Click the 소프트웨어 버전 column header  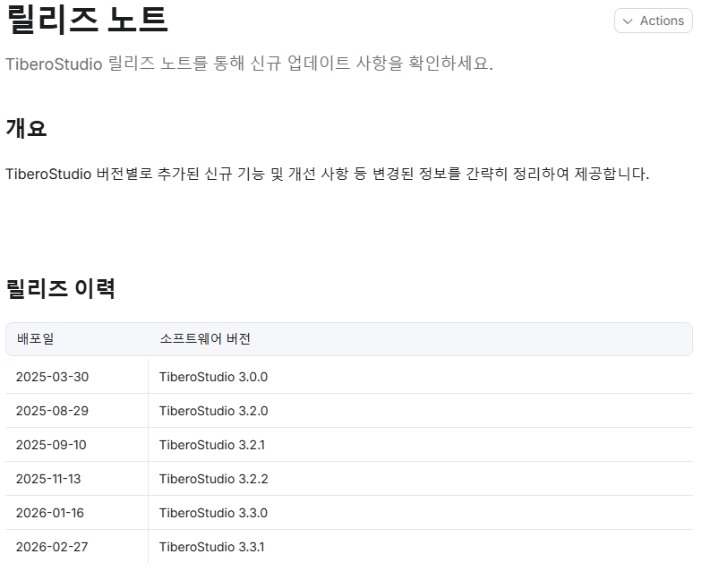tap(205, 338)
